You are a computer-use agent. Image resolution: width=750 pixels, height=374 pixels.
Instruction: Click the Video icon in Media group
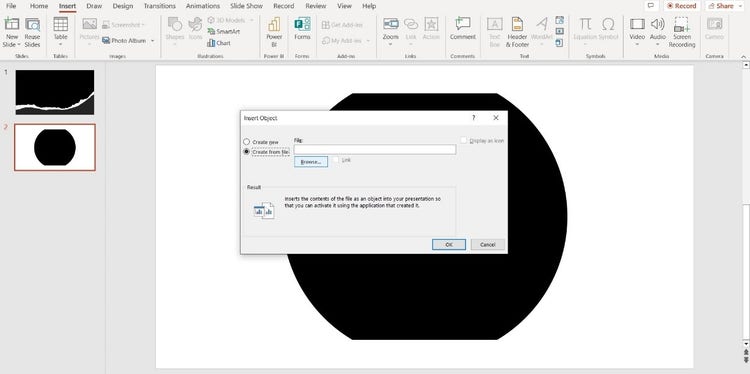637,24
